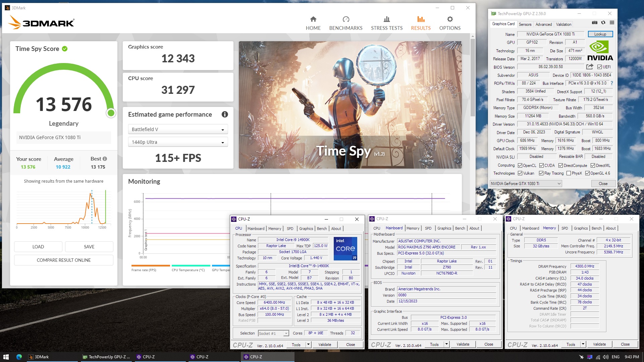Toggle the OpenGL 4.6 checkbox in GPU-Z
The height and width of the screenshot is (362, 644).
click(587, 173)
